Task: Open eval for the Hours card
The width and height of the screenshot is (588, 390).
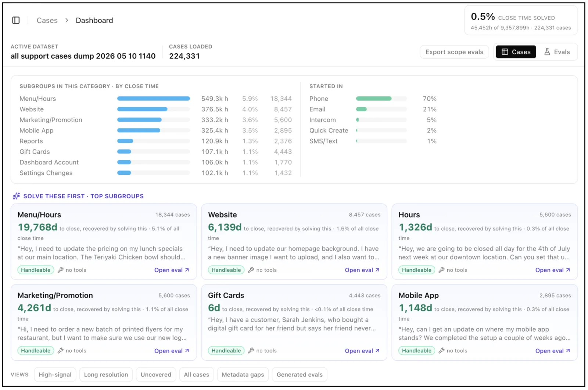Action: pyautogui.click(x=553, y=270)
